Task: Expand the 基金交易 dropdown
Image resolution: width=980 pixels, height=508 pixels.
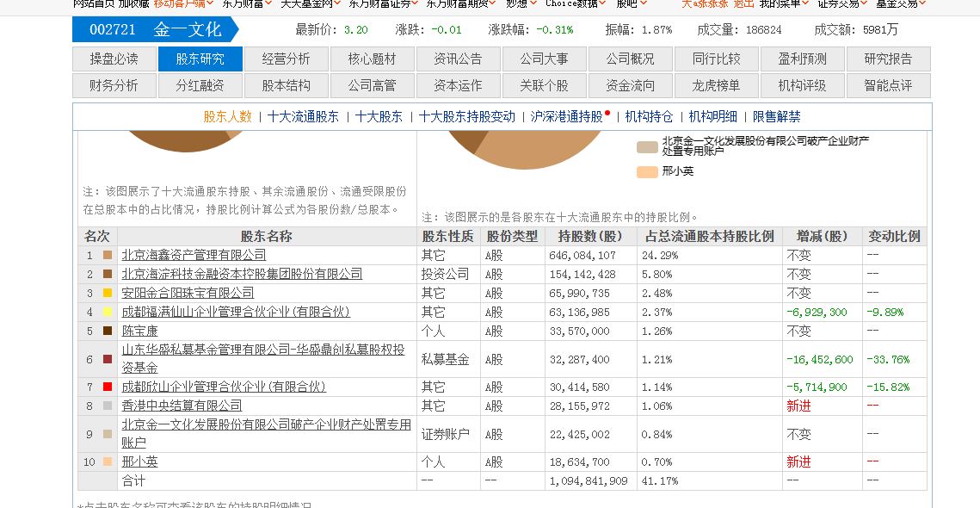Action: [x=901, y=3]
